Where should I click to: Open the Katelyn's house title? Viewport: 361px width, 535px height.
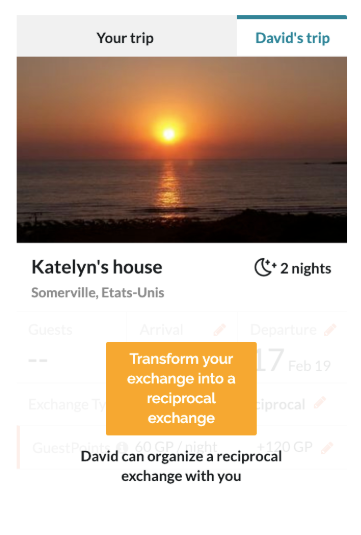97,267
